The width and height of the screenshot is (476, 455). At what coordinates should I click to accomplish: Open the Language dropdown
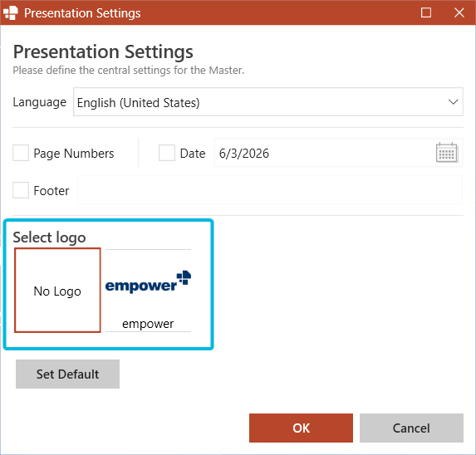point(268,102)
